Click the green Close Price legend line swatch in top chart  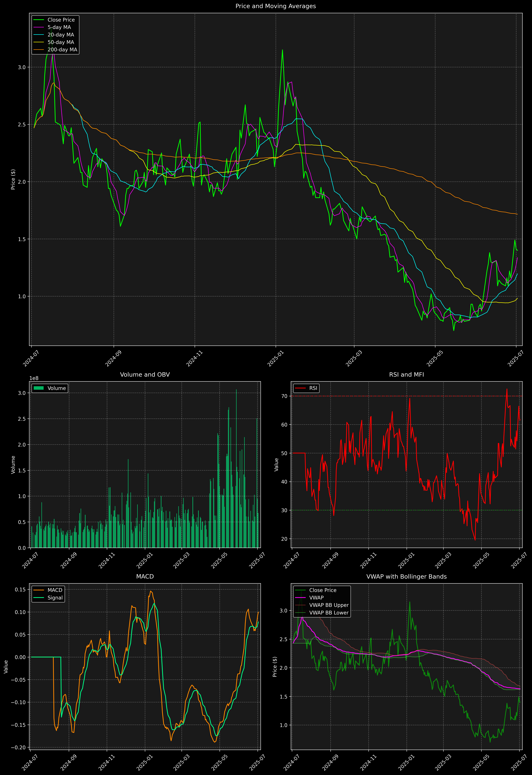coord(39,20)
